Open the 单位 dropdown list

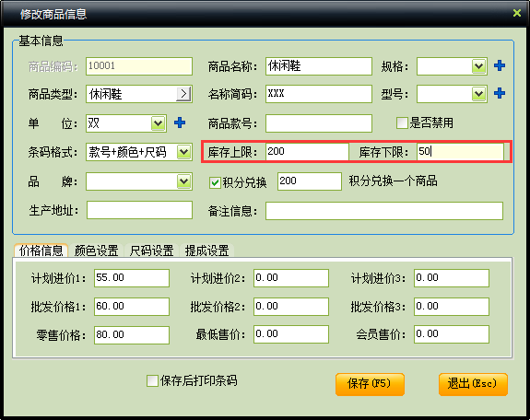coord(158,123)
